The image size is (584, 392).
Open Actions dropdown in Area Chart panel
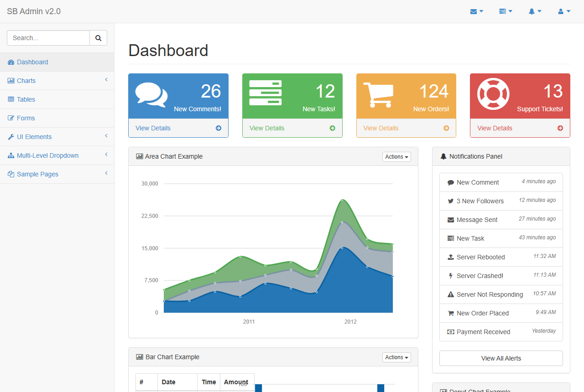pos(396,157)
